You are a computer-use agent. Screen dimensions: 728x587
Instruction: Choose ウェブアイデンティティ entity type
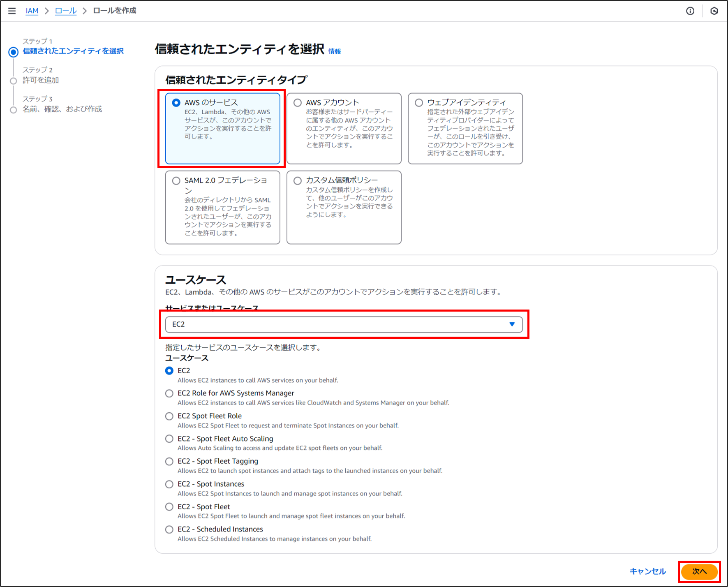[419, 103]
